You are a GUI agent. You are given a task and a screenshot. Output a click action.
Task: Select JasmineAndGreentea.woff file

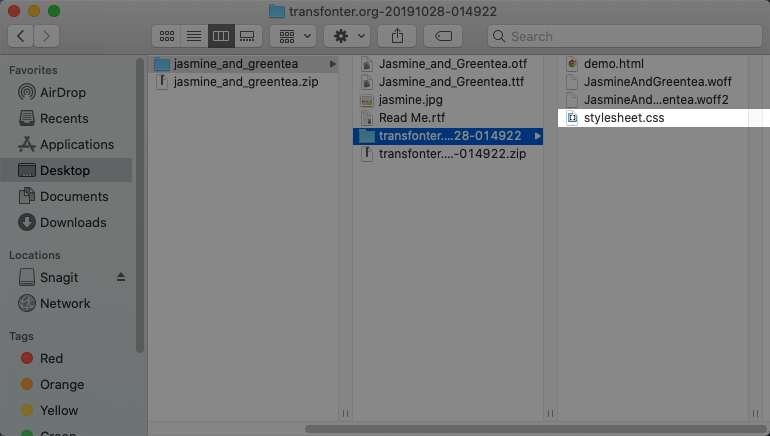653,82
